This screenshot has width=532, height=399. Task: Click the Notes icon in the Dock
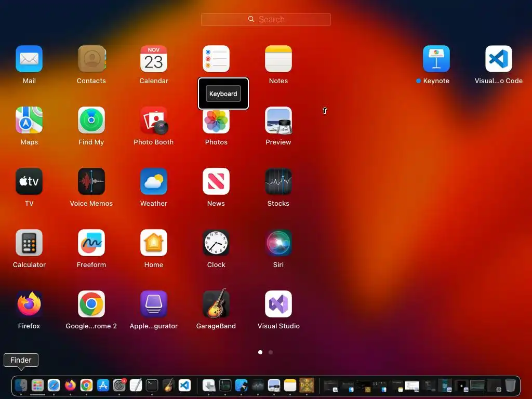[x=290, y=385]
